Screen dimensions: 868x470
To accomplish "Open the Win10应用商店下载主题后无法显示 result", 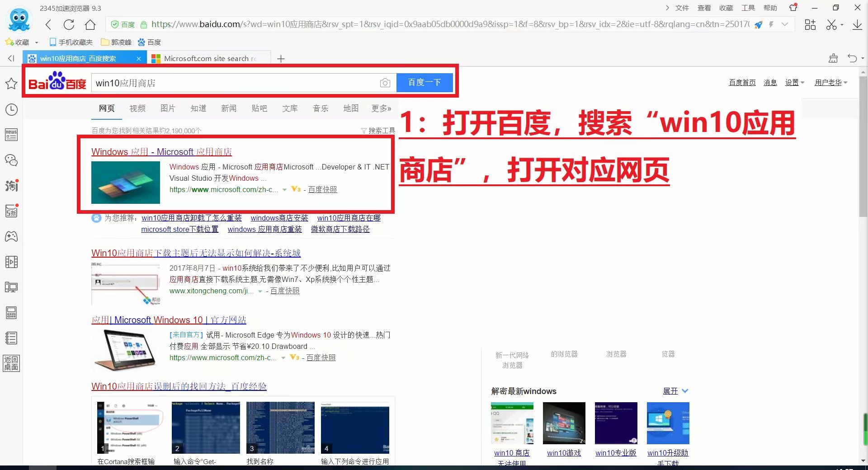I will (x=196, y=253).
